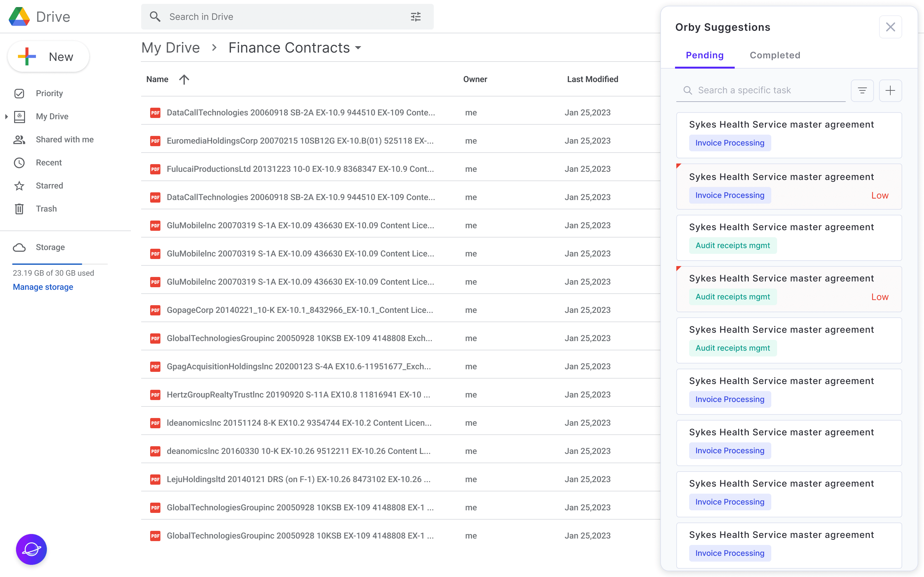This screenshot has width=924, height=577.
Task: Open the filter icon in Orby Suggestions
Action: pyautogui.click(x=862, y=90)
